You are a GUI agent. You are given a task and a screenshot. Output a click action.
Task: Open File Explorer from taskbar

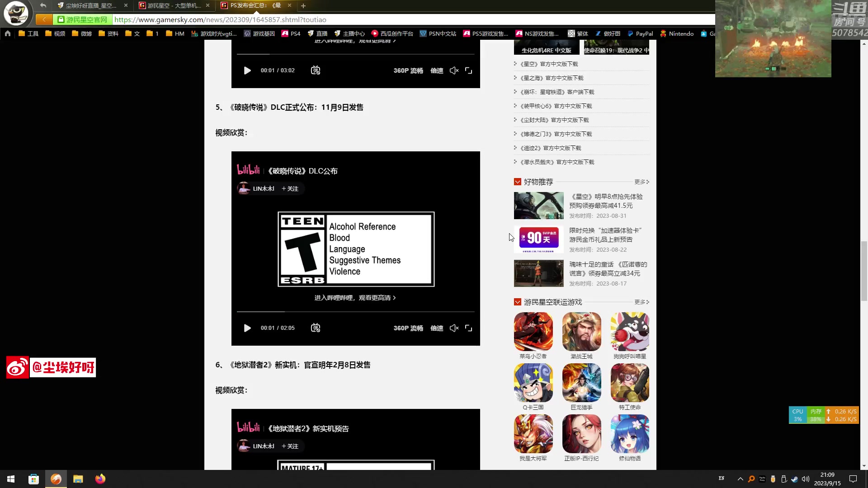pos(78,479)
